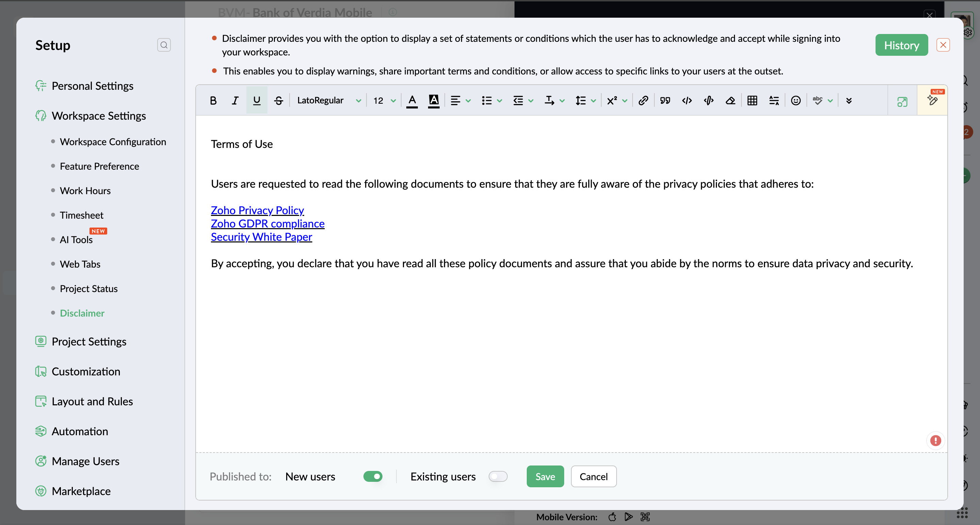This screenshot has width=980, height=525.
Task: Open text direction dropdown
Action: click(554, 100)
